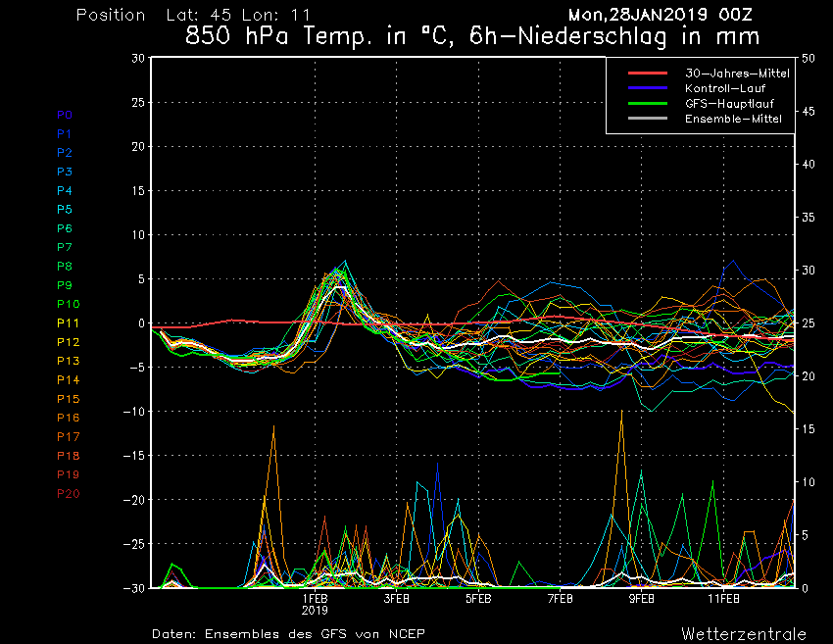Click the blue Kontroll-Lauf legend line
Image resolution: width=833 pixels, height=644 pixels.
648,87
